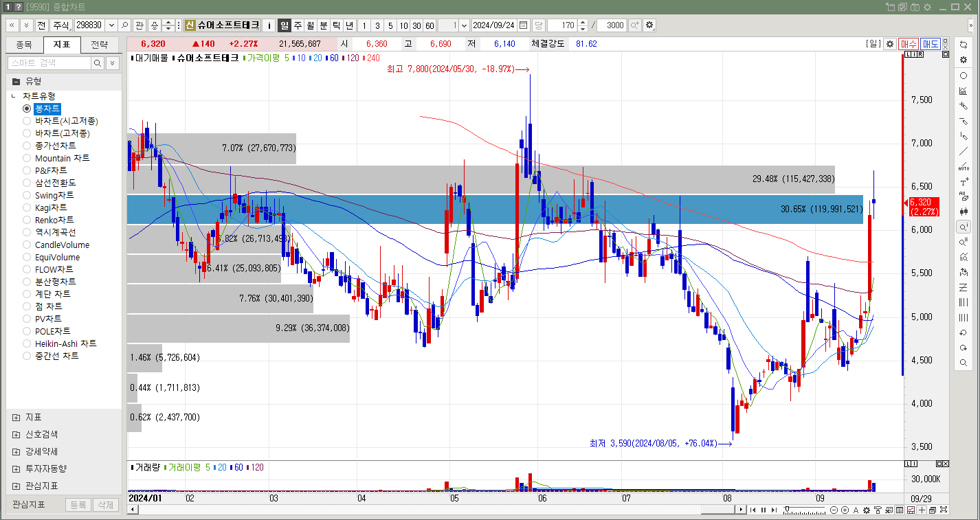Open chart settings gear in top toolbar
Viewport: 980px width, 520px height.
[649, 25]
